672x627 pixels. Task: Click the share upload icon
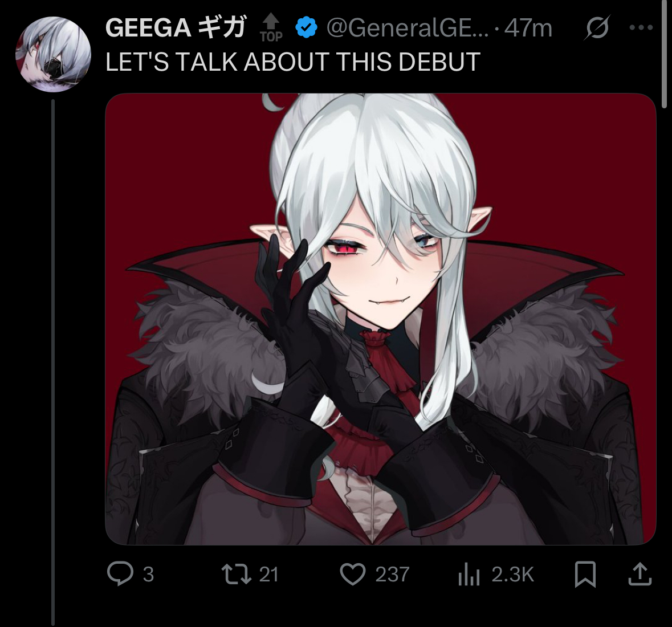640,575
